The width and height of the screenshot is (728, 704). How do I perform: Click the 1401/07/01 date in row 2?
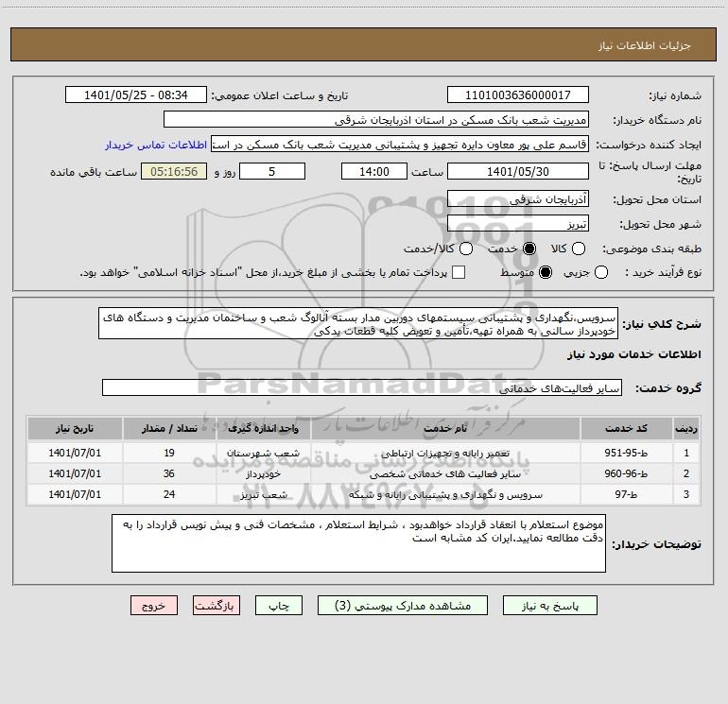click(75, 473)
